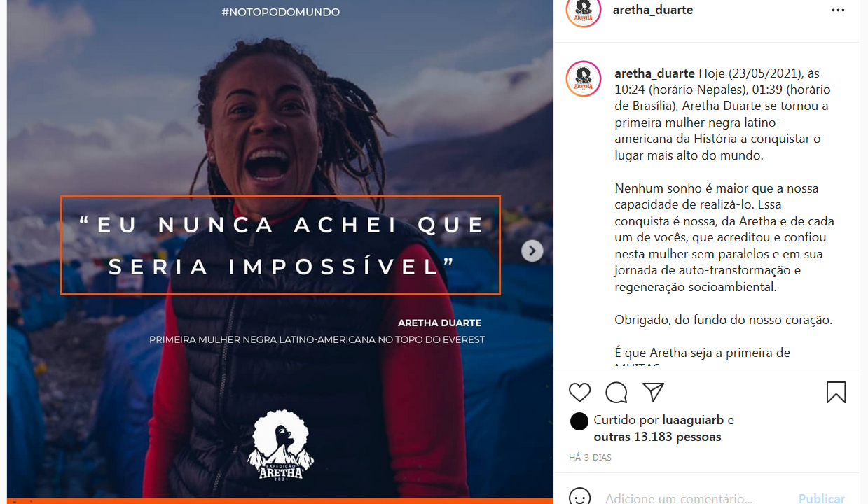Click the quote box 'Eu nunca achei'

click(280, 245)
